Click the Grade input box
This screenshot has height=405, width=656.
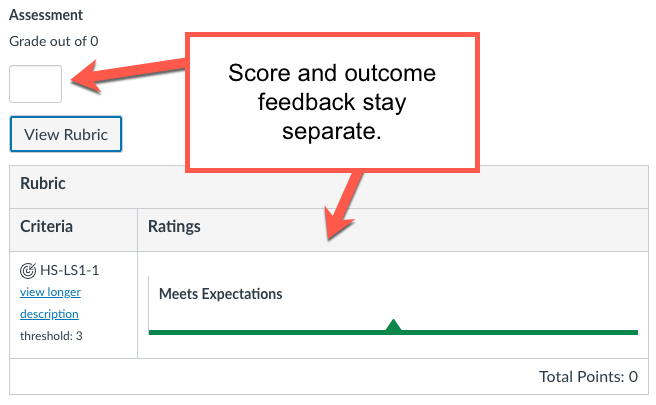[x=35, y=84]
